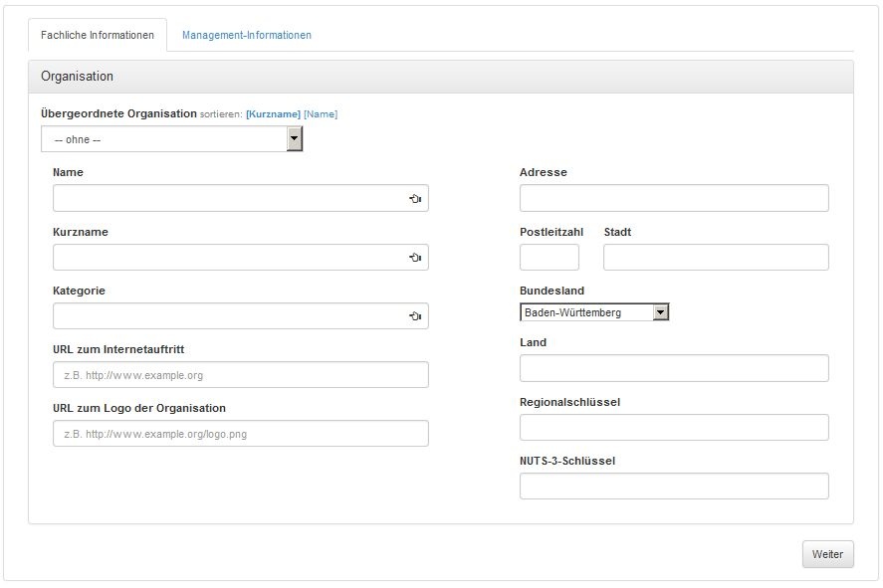Sort organisations by Kurzname link
Viewport: 883px width, 588px height.
[273, 114]
